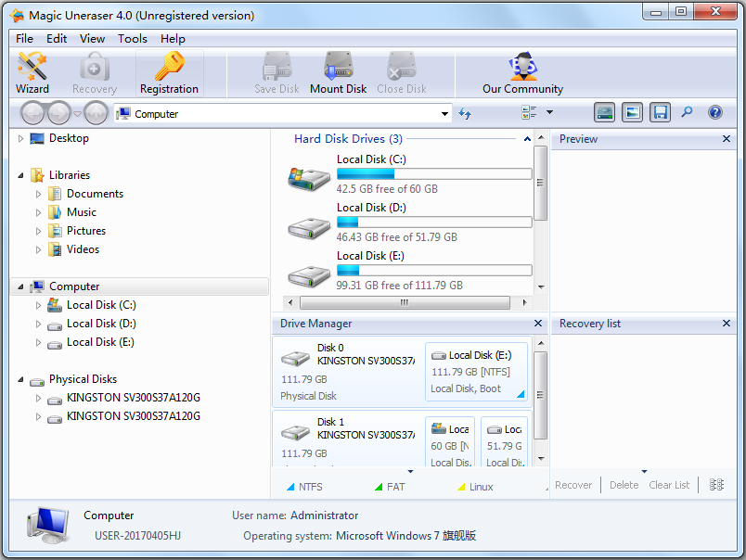The width and height of the screenshot is (746, 560).
Task: Select Local Disk (E:) drive icon in drives list
Action: click(309, 276)
